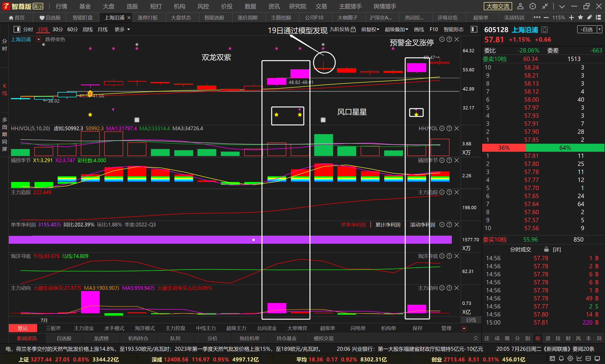Toggle right side panel icon beside 智能形态
Screen dimensions: 605x364
click(x=474, y=30)
